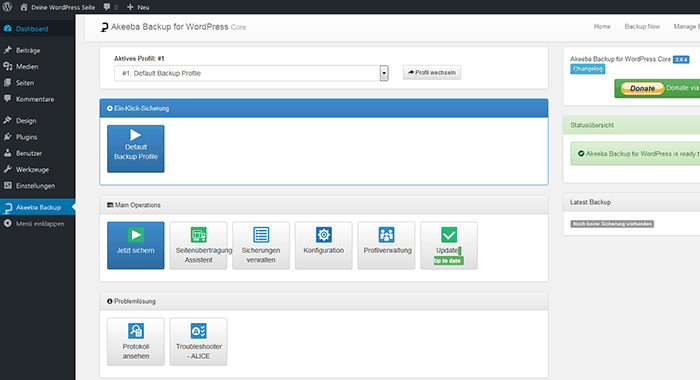Screen dimensions: 700x380
Task: Open Einstellungen in the sidebar
Action: click(x=38, y=186)
